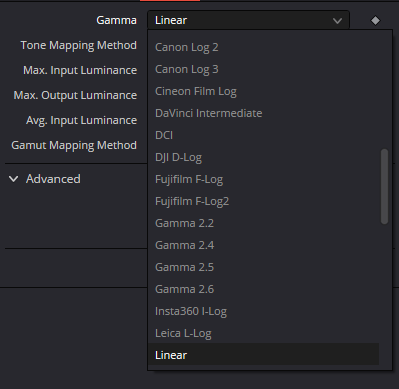399x389 pixels.
Task: Pick Gamma 2.5 from the dropdown
Action: [263, 267]
